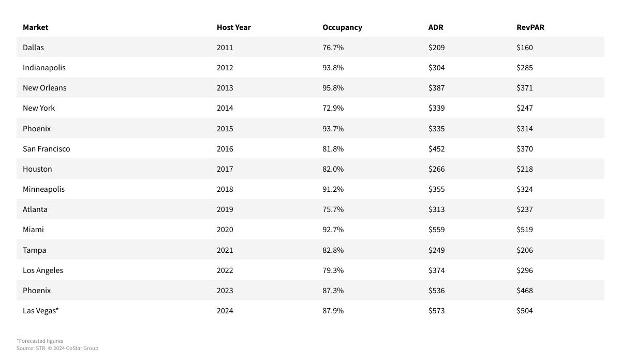This screenshot has height=364, width=621.
Task: Select the RevPAR column header
Action: tap(530, 27)
